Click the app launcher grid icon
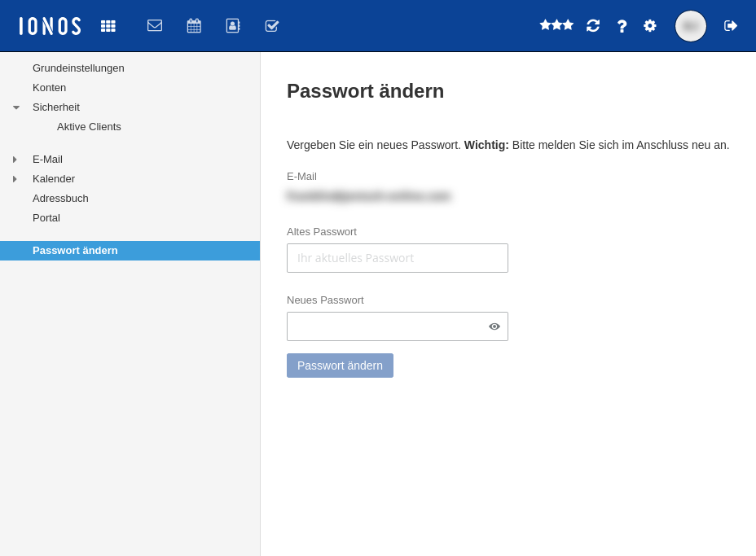Image resolution: width=756 pixels, height=556 pixels. pos(108,25)
